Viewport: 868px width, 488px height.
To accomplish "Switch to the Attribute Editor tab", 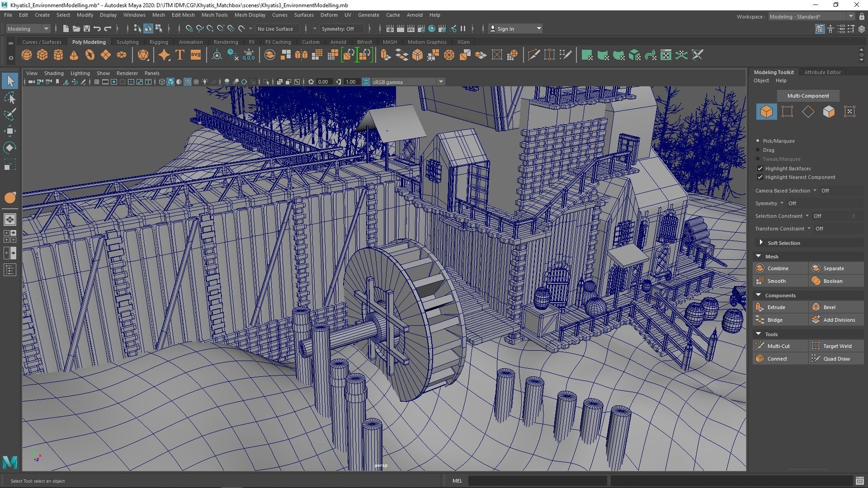I will pyautogui.click(x=822, y=72).
